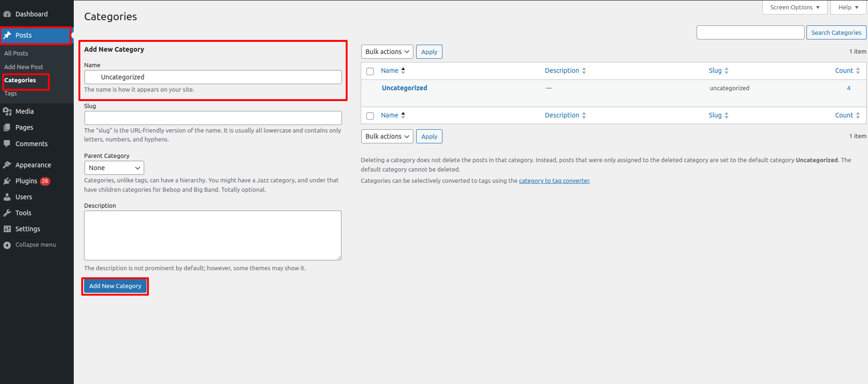Click the Media icon in sidebar
Screen dimensions: 868x384
click(x=7, y=111)
